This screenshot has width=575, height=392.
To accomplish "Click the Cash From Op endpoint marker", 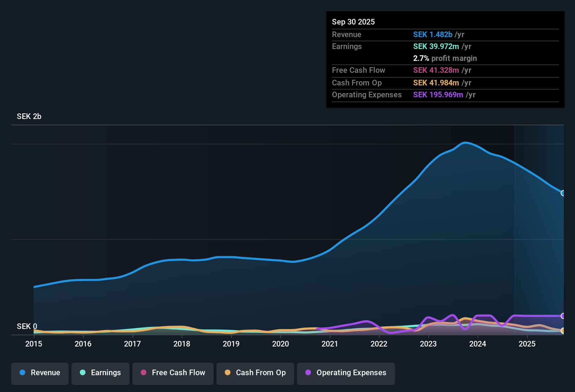I will point(563,330).
